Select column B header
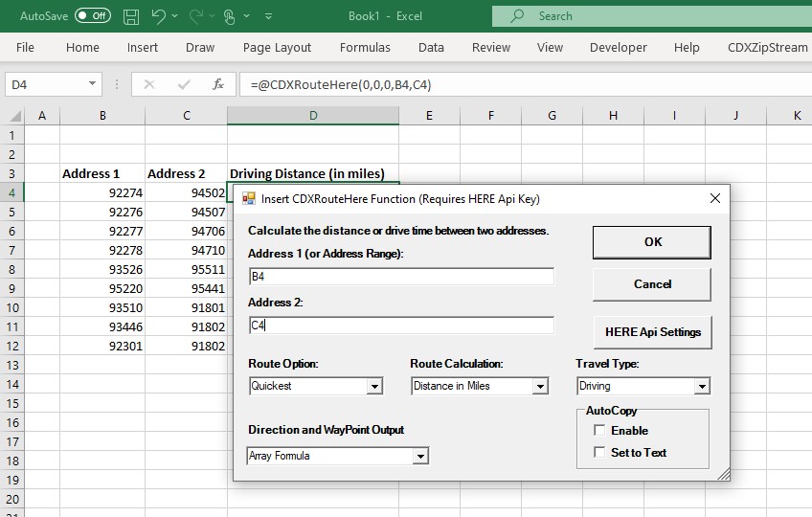 [x=102, y=116]
